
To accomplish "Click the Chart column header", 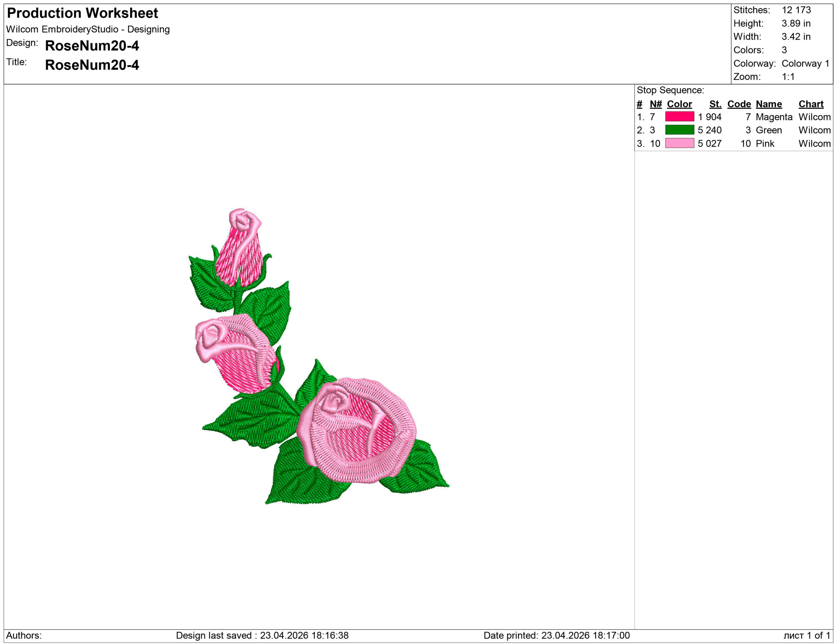I will [811, 104].
